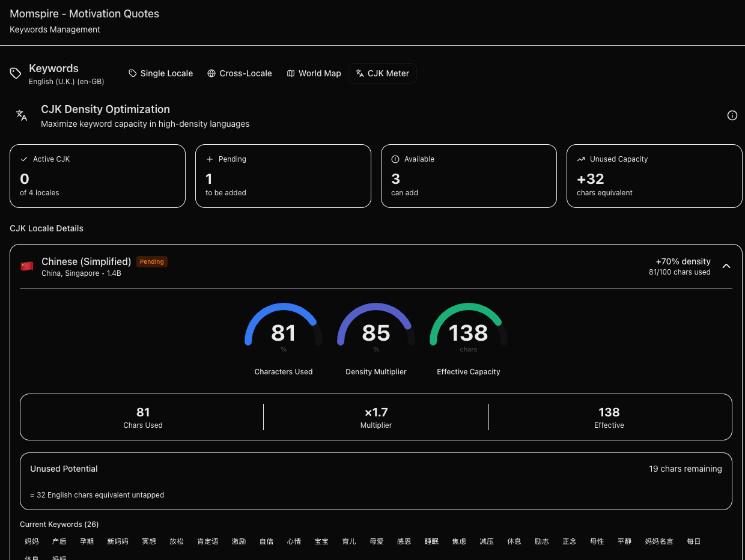The width and height of the screenshot is (745, 560).
Task: Click the translate icon beside CJK Density Optimization
Action: point(22,115)
